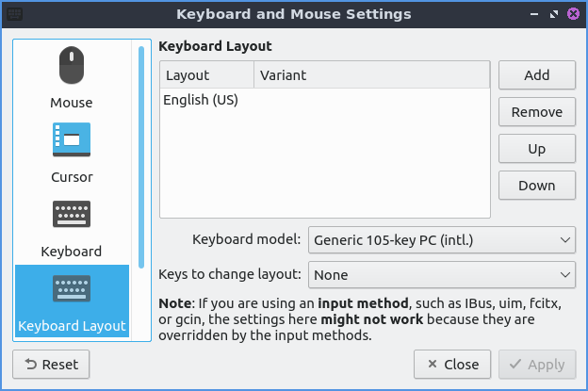Click the Remove layout button

point(536,112)
